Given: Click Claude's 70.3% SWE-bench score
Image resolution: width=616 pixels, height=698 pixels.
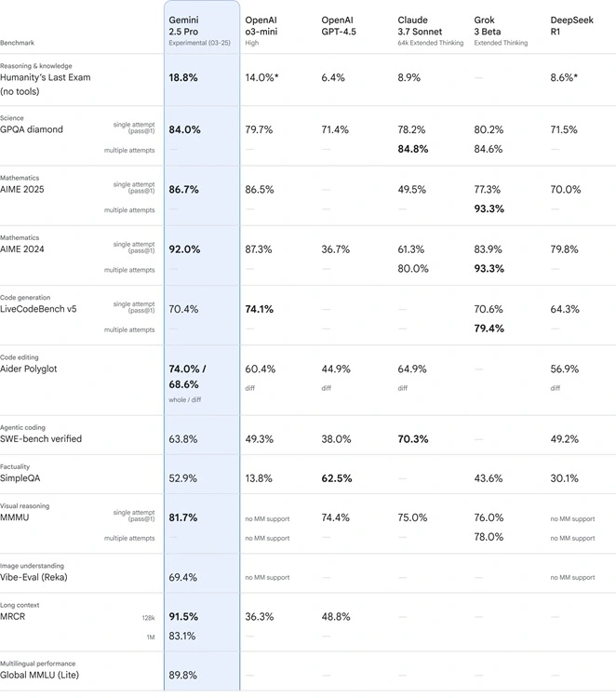Looking at the screenshot, I should pyautogui.click(x=413, y=439).
